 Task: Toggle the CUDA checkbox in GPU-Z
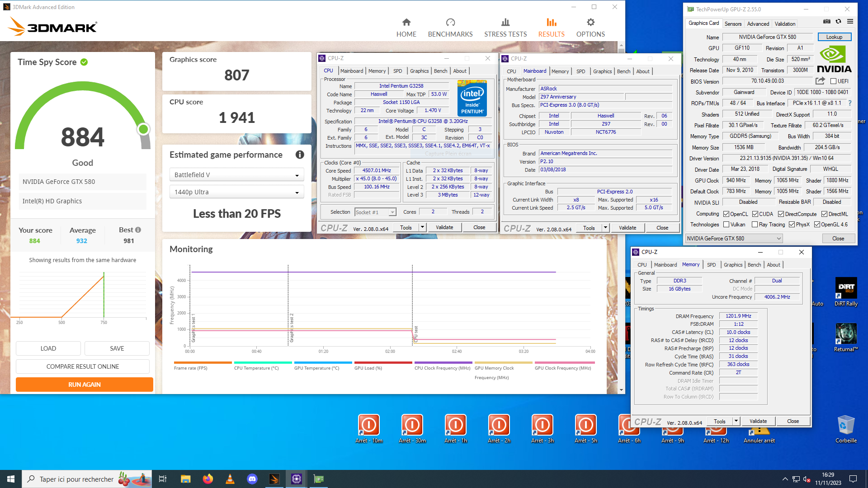click(x=755, y=214)
